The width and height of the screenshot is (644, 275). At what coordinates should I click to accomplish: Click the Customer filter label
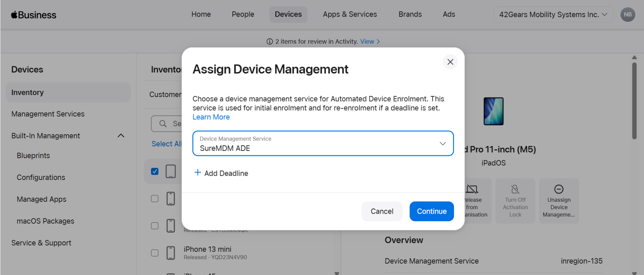(x=165, y=95)
